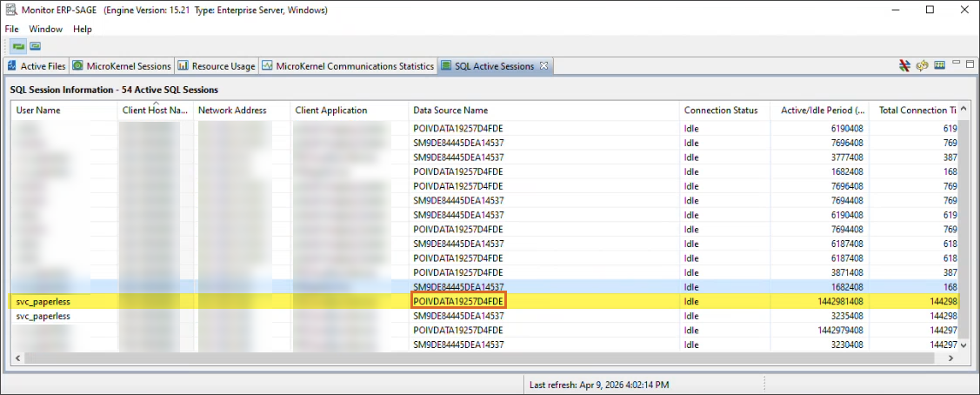The width and height of the screenshot is (980, 395).
Task: Click Idle status in the 3777408 row
Action: [x=692, y=157]
